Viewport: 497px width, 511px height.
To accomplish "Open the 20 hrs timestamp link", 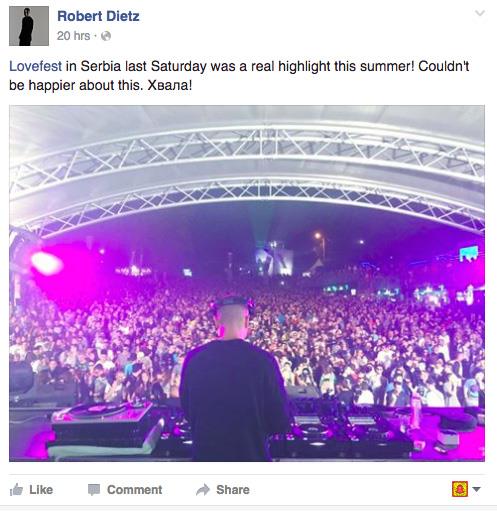I will (73, 36).
